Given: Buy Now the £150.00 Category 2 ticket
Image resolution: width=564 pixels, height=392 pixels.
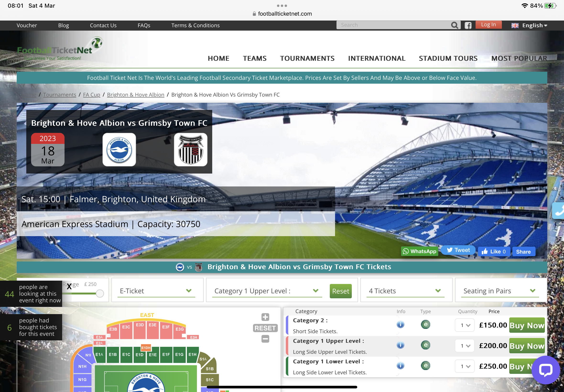Looking at the screenshot, I should pyautogui.click(x=527, y=325).
